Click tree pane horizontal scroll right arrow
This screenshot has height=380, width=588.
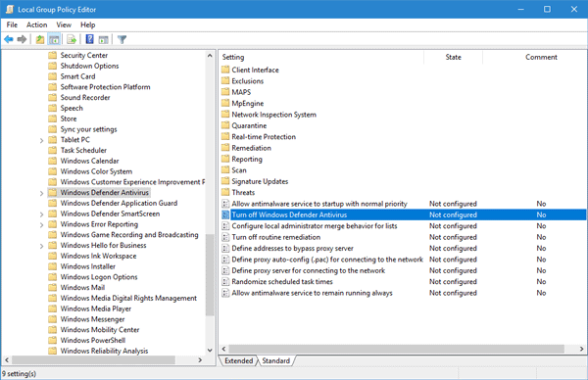tap(200, 359)
